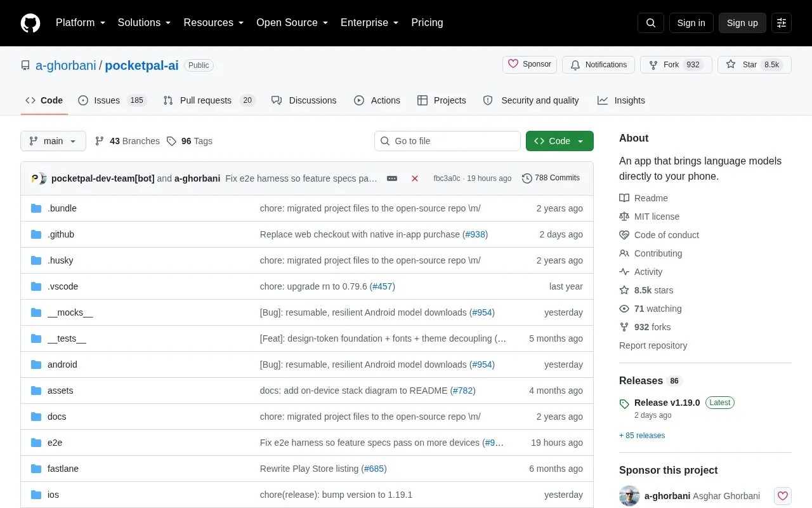Expand the Resources menu

pyautogui.click(x=214, y=23)
